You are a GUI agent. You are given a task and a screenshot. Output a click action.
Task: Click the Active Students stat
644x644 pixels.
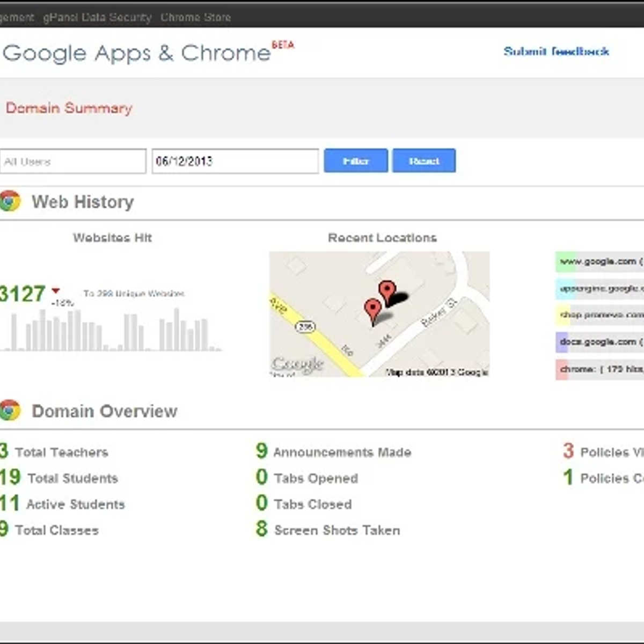pos(62,504)
